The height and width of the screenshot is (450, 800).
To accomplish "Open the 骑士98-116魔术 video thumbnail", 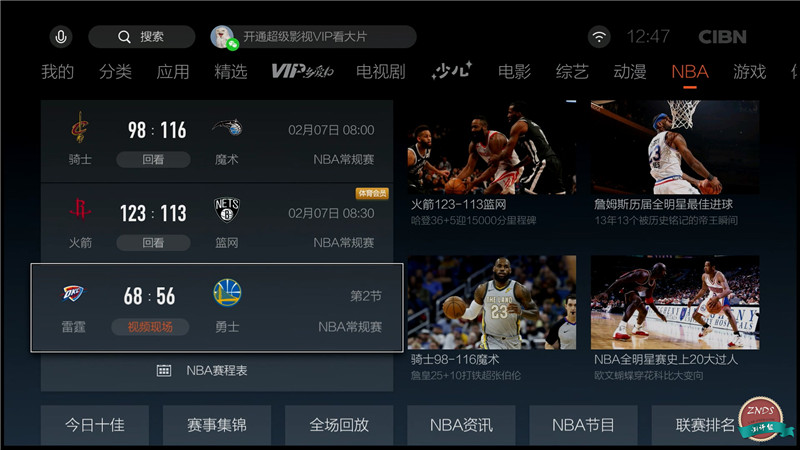I will pos(492,303).
